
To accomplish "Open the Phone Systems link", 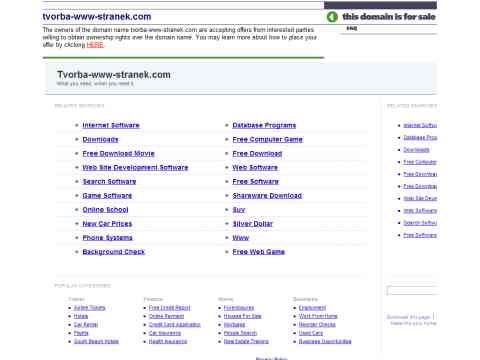I will coord(107,238).
